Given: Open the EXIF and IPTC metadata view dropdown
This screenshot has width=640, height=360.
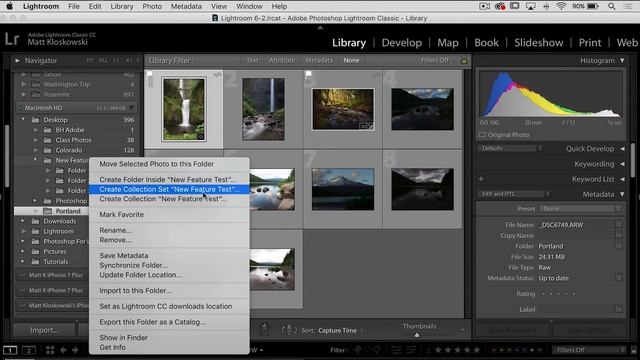Looking at the screenshot, I should (515, 194).
